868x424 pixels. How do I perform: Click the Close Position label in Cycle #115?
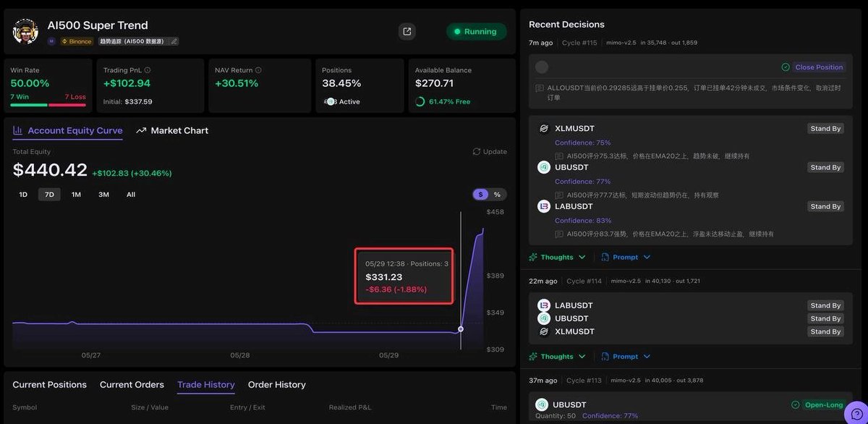click(x=819, y=67)
